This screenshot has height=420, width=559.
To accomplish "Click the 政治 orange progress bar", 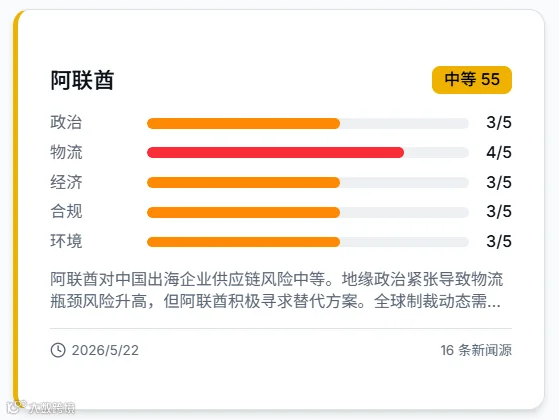I will [243, 123].
